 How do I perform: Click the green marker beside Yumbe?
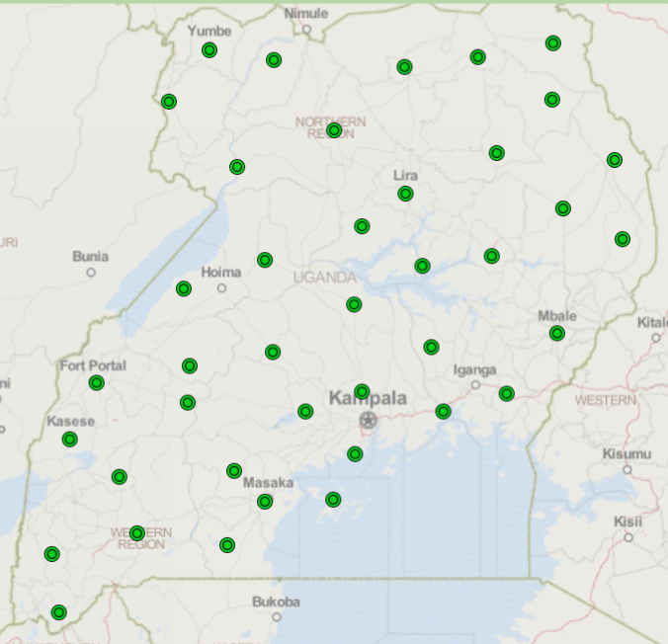click(209, 50)
